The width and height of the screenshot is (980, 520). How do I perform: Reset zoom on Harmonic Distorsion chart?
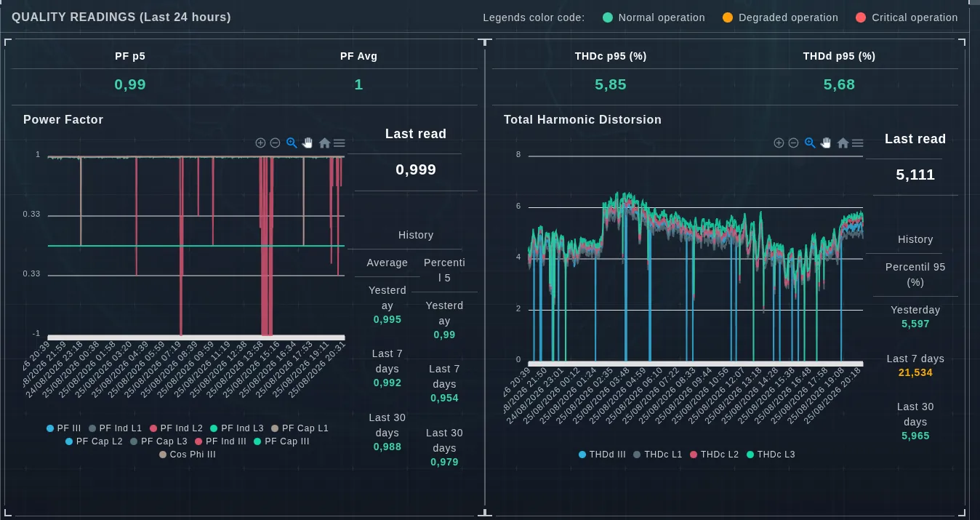843,143
